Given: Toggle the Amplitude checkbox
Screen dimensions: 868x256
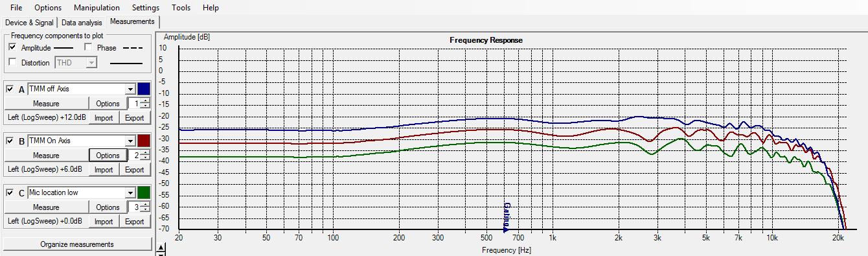Looking at the screenshot, I should point(12,48).
